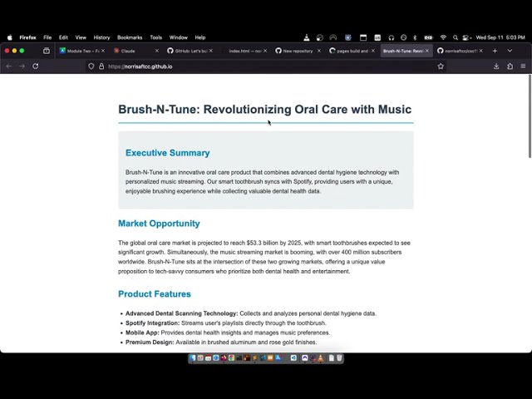Click the page's vertical scrollbar thumb
Viewport: 532px width, 399px height.
point(530,116)
